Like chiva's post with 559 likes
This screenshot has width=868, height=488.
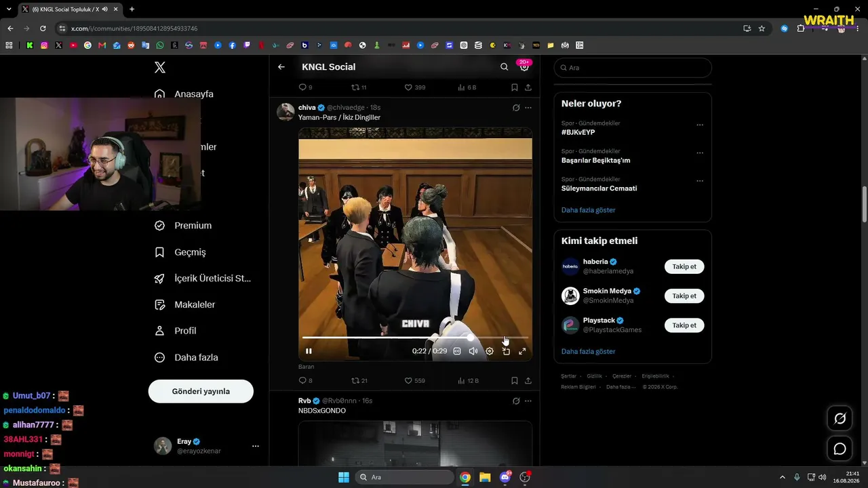(x=414, y=381)
